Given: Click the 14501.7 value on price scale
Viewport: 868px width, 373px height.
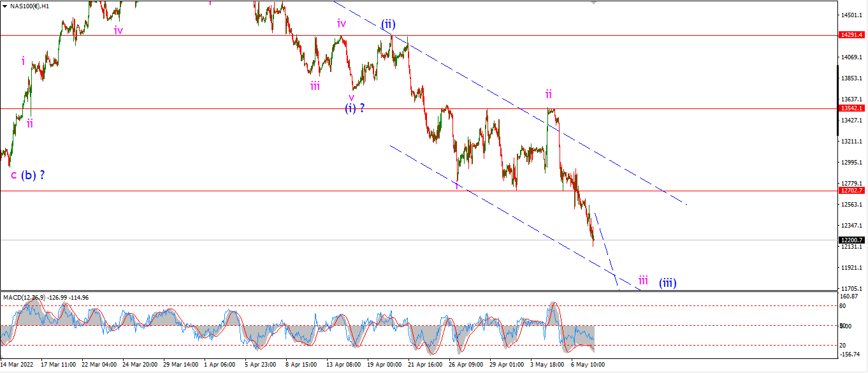Looking at the screenshot, I should click(x=853, y=15).
